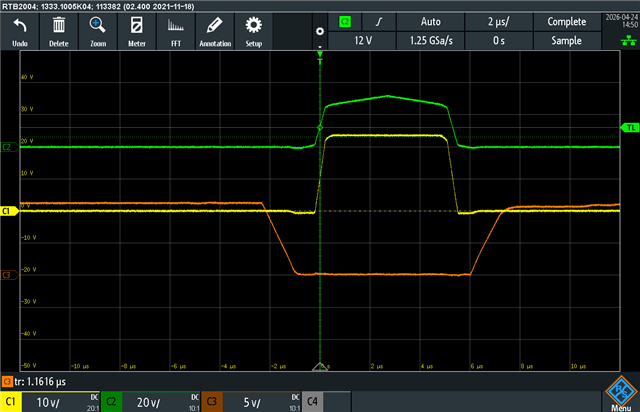Select the TL trigger level marker

coord(629,128)
